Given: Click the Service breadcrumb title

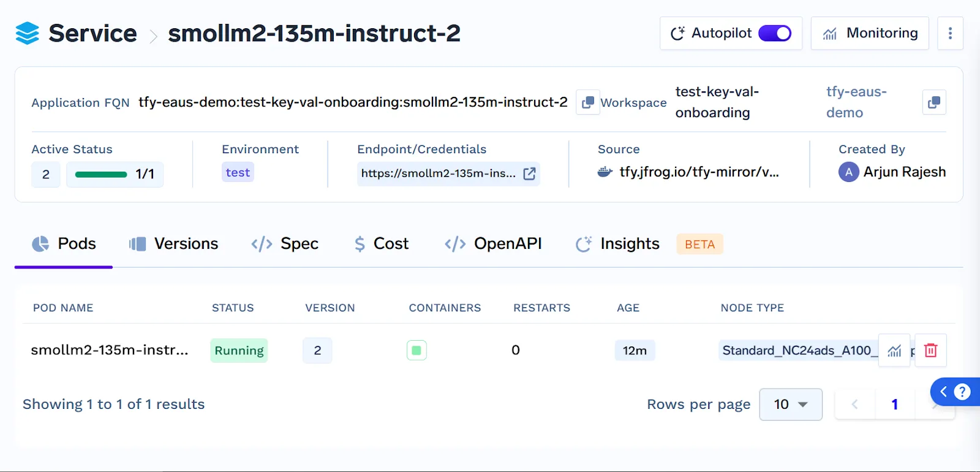Looking at the screenshot, I should 92,33.
